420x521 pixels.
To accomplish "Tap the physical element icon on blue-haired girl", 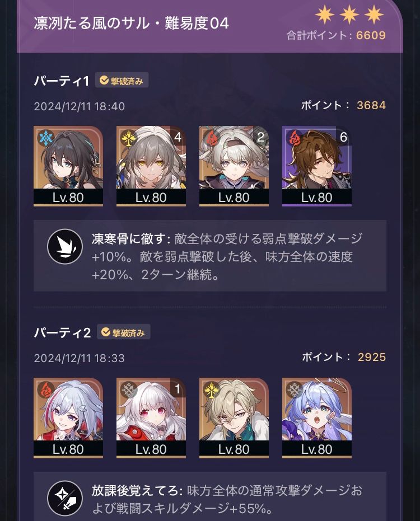I will [295, 389].
